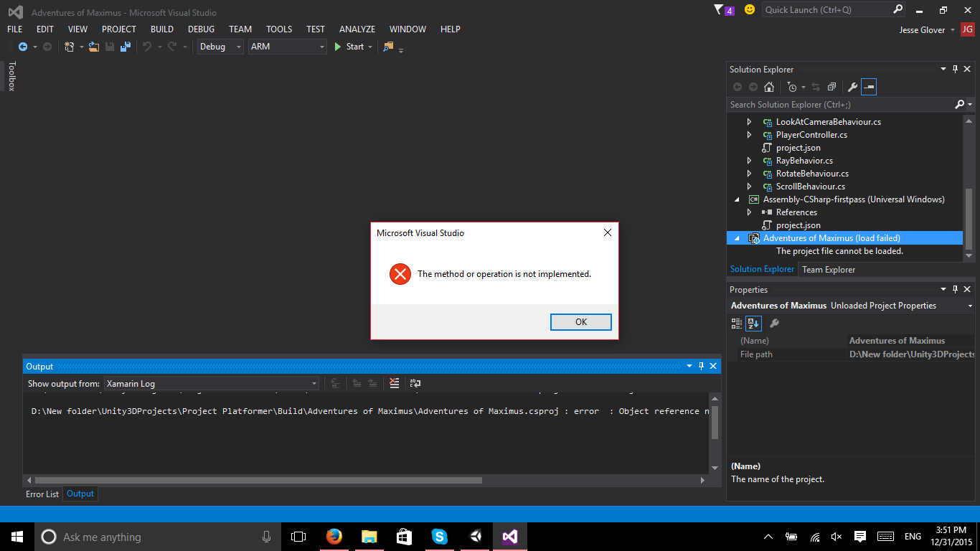
Task: Click Pending Changes Filter clock icon
Action: pyautogui.click(x=792, y=87)
